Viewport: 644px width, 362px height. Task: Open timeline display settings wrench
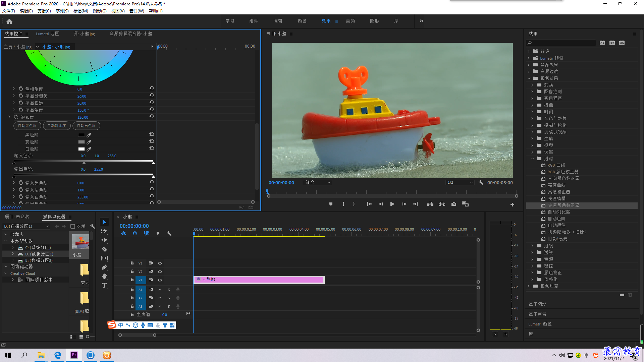point(169,233)
